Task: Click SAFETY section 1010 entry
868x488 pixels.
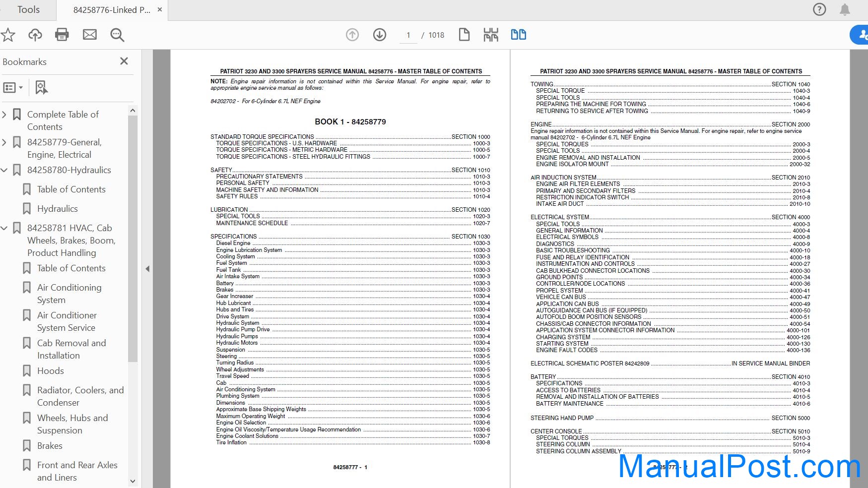Action: pos(350,170)
